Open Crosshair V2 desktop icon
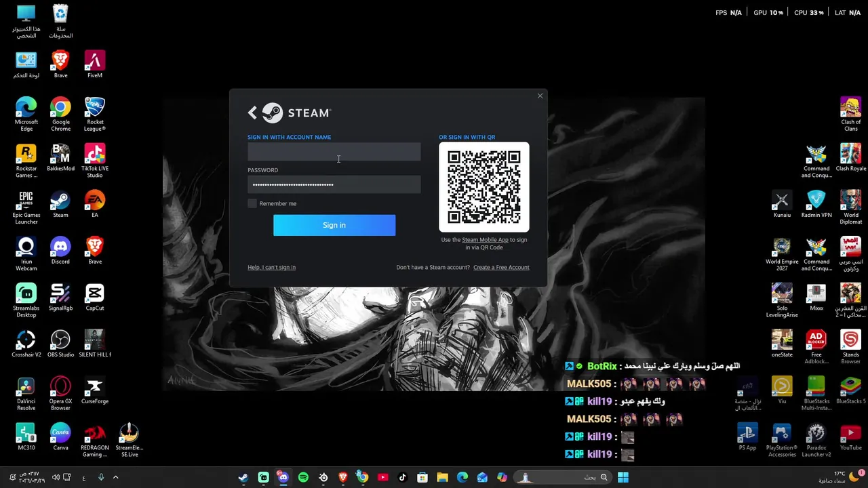868x488 pixels. coord(26,343)
